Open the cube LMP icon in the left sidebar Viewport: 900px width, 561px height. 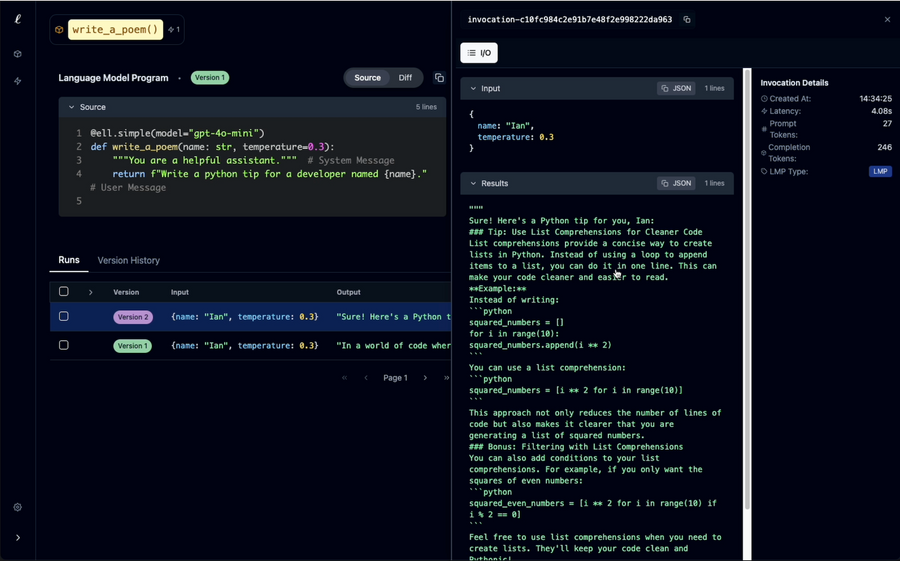pyautogui.click(x=18, y=54)
